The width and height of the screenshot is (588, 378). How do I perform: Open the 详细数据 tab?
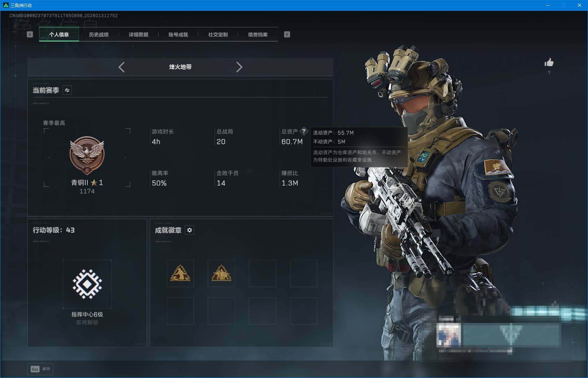[x=138, y=34]
